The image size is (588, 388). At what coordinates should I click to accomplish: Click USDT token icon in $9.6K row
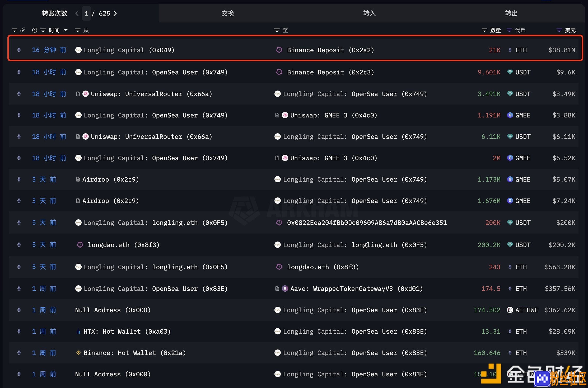pos(510,72)
